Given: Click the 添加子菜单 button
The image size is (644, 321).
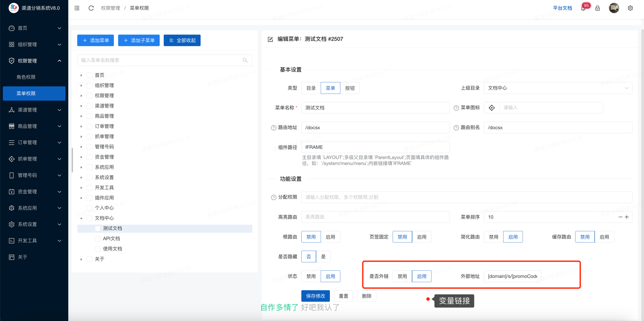Looking at the screenshot, I should click(139, 40).
